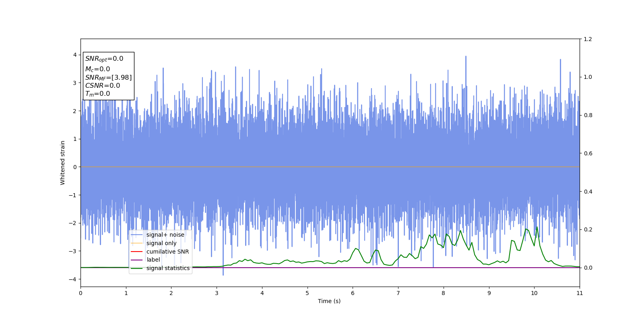Image resolution: width=644 pixels, height=322 pixels.
Task: Click x-axis tick label 3
Action: click(217, 293)
